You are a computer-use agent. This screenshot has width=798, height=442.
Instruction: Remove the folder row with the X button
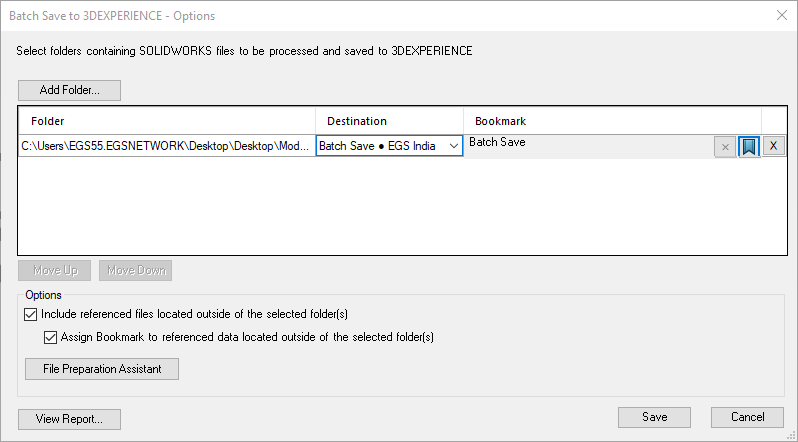pos(774,146)
